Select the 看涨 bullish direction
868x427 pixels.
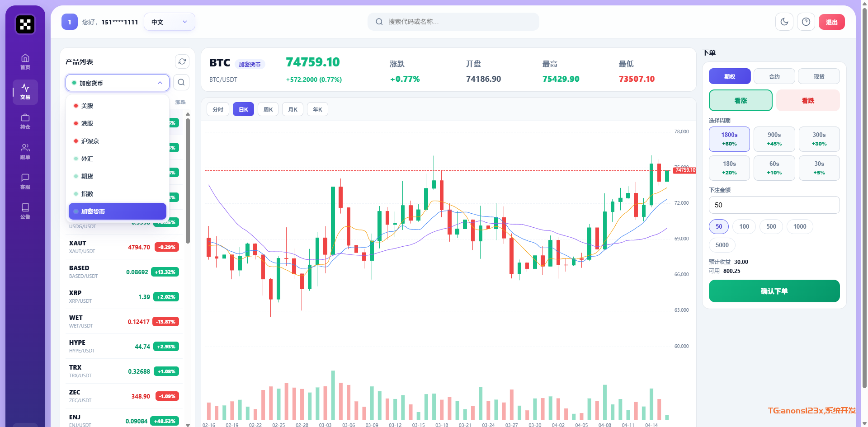click(x=741, y=100)
